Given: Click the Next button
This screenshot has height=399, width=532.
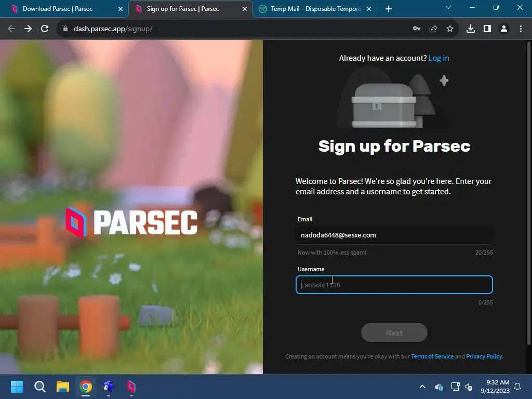Looking at the screenshot, I should coord(394,333).
